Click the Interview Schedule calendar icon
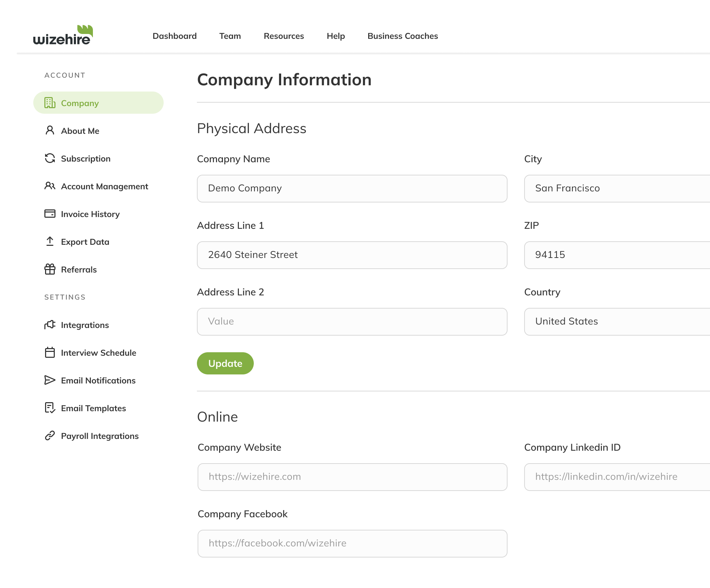 [x=50, y=352]
